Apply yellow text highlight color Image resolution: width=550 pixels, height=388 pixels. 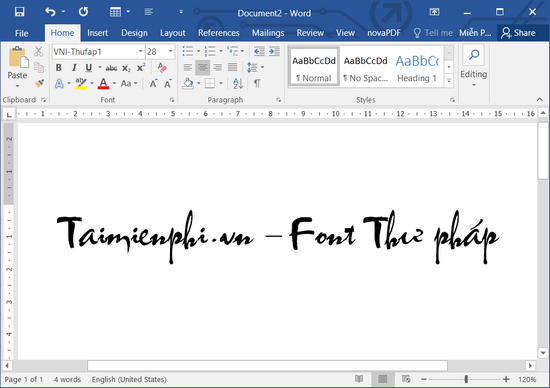[81, 83]
